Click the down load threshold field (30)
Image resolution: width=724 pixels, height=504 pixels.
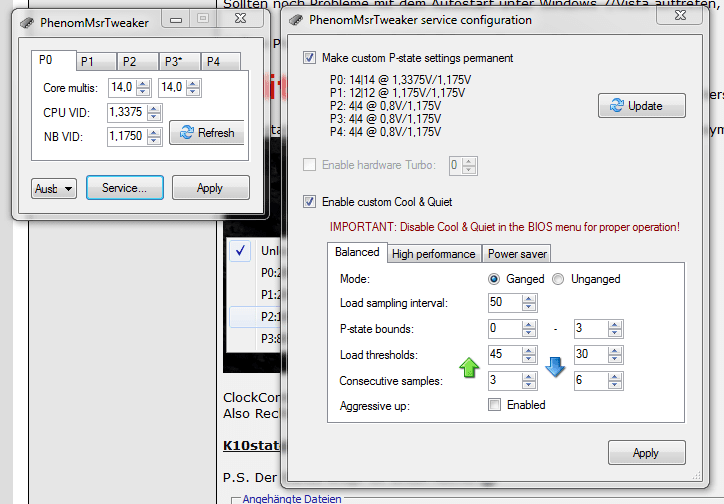591,354
